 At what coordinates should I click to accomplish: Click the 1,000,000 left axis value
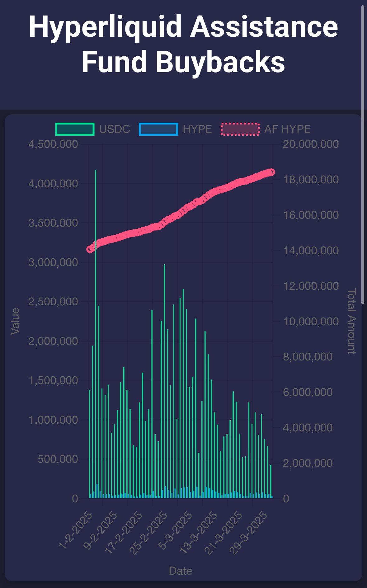click(53, 420)
